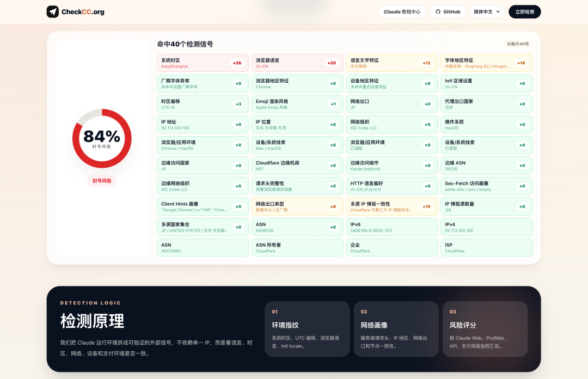Image resolution: width=588 pixels, height=379 pixels.
Task: Select the HTTP 语言偏好 card
Action: (392, 186)
